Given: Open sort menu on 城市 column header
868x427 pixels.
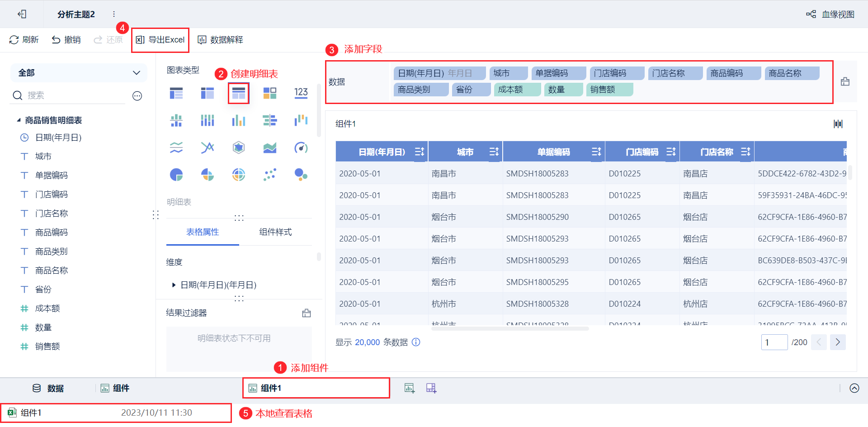Looking at the screenshot, I should coord(494,152).
